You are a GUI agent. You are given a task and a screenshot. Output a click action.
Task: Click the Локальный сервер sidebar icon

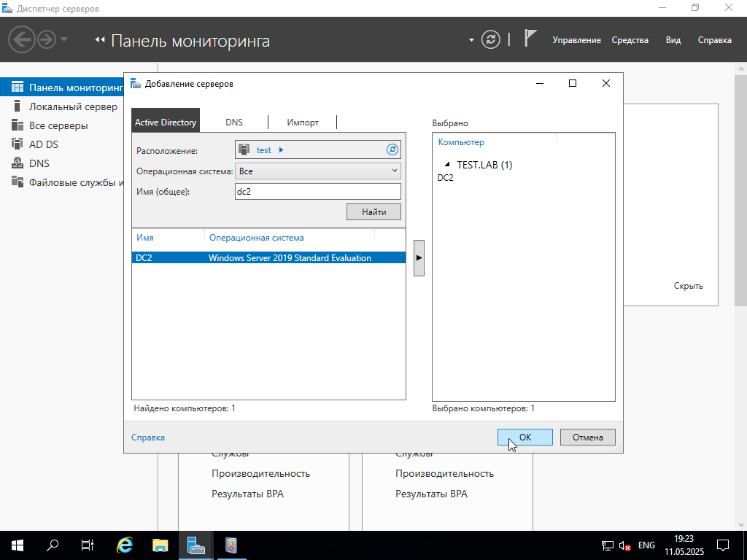pos(18,106)
